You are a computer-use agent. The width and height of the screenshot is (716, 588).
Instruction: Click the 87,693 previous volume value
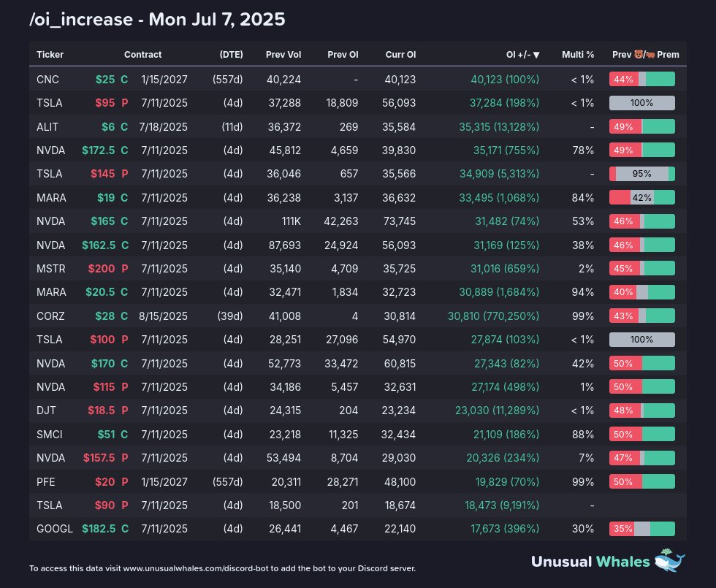(284, 245)
